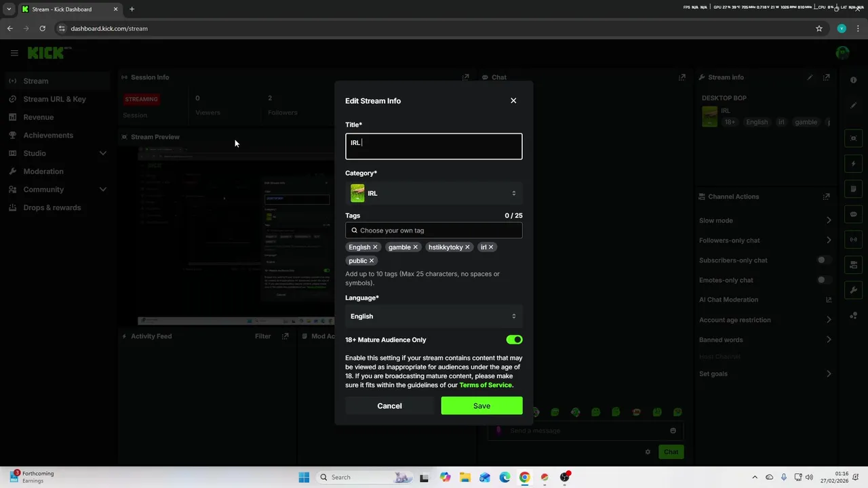Click the browser address bar URL
Viewport: 868px width, 488px height.
pyautogui.click(x=109, y=28)
